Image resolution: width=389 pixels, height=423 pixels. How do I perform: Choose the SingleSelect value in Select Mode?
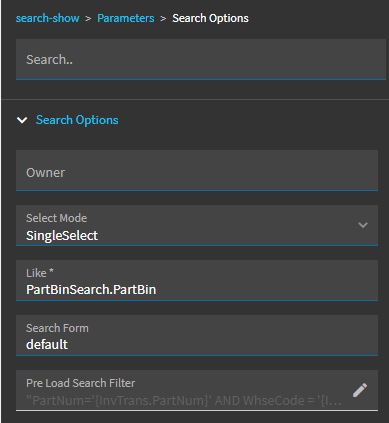point(62,236)
